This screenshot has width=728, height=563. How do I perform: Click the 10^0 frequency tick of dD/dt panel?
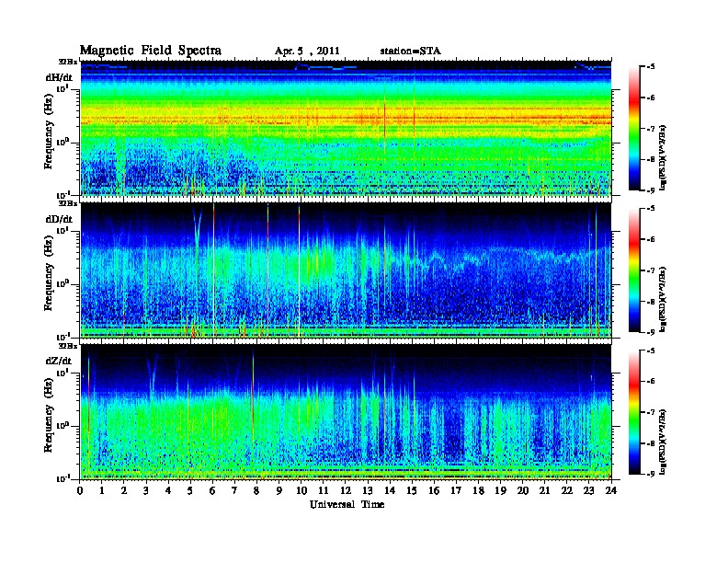click(x=63, y=284)
